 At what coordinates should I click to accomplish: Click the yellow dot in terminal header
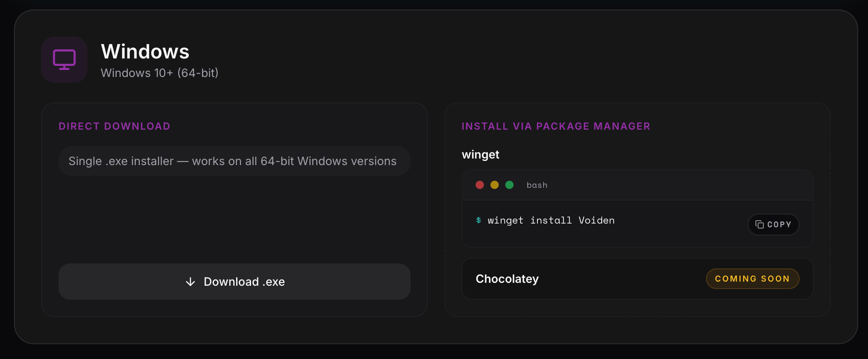click(x=495, y=185)
